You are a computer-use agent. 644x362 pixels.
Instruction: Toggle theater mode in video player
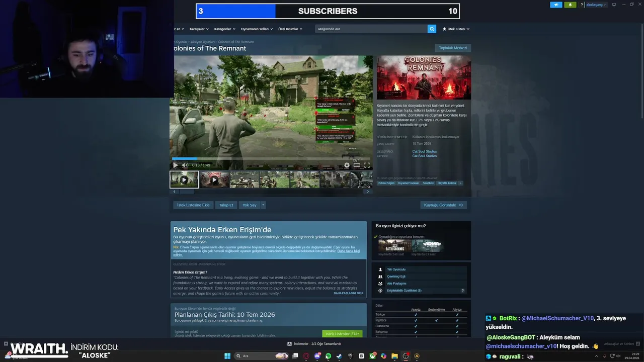(x=357, y=165)
